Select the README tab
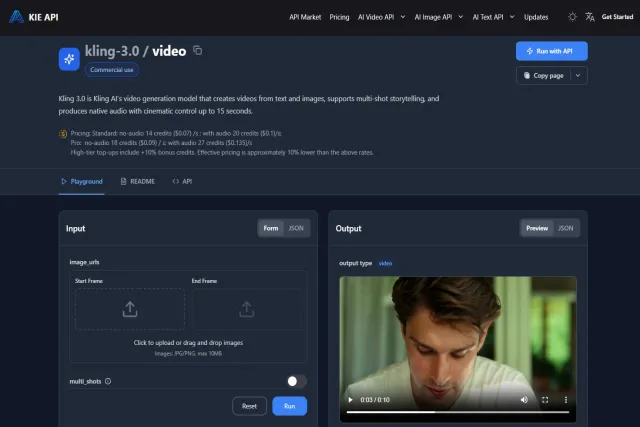The width and height of the screenshot is (640, 427). pos(138,181)
